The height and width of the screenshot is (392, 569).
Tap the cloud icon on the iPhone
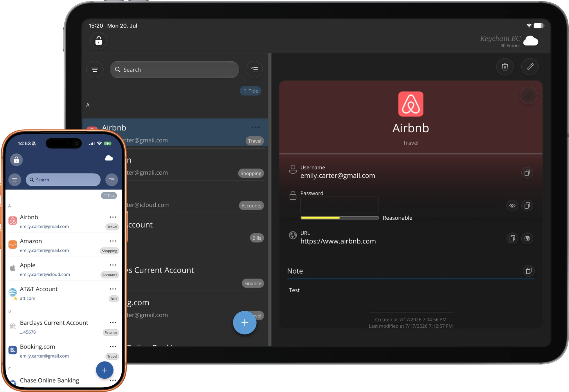click(x=109, y=158)
